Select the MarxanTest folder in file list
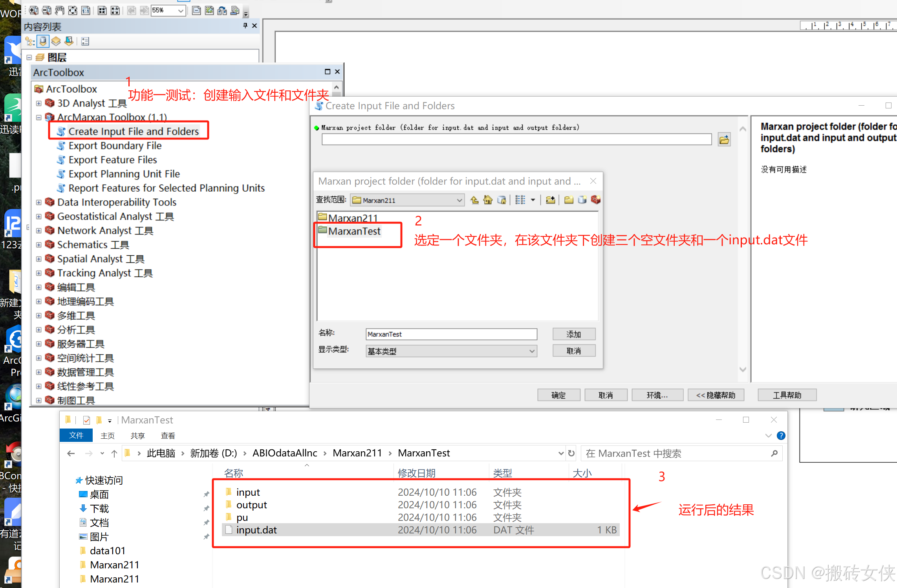The image size is (897, 588). pyautogui.click(x=354, y=231)
